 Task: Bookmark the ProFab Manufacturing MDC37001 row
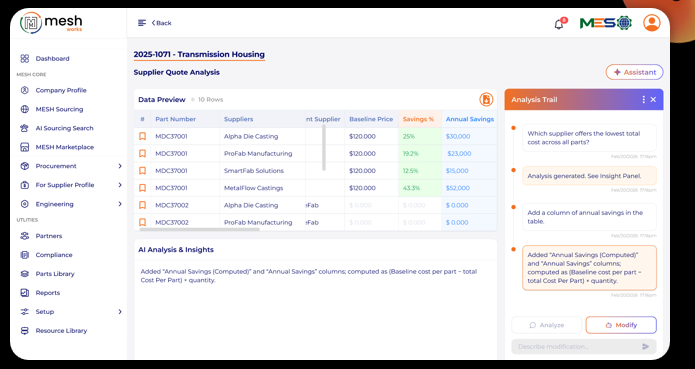click(142, 154)
